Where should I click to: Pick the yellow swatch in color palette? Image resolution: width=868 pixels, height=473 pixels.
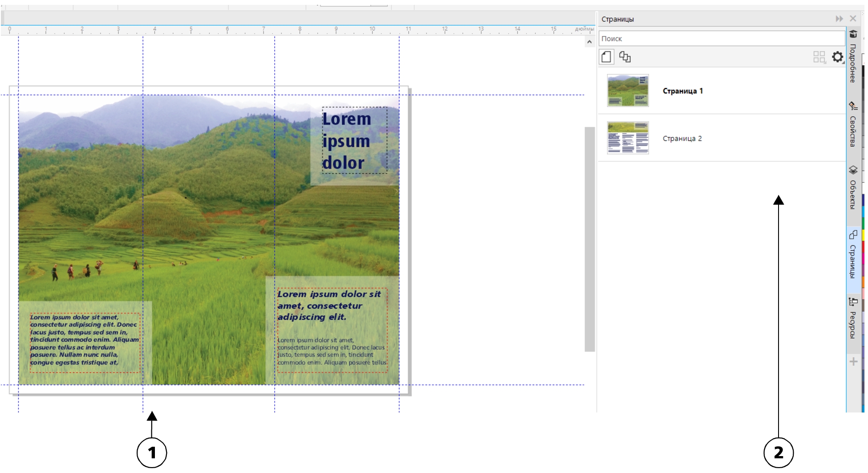(x=864, y=236)
